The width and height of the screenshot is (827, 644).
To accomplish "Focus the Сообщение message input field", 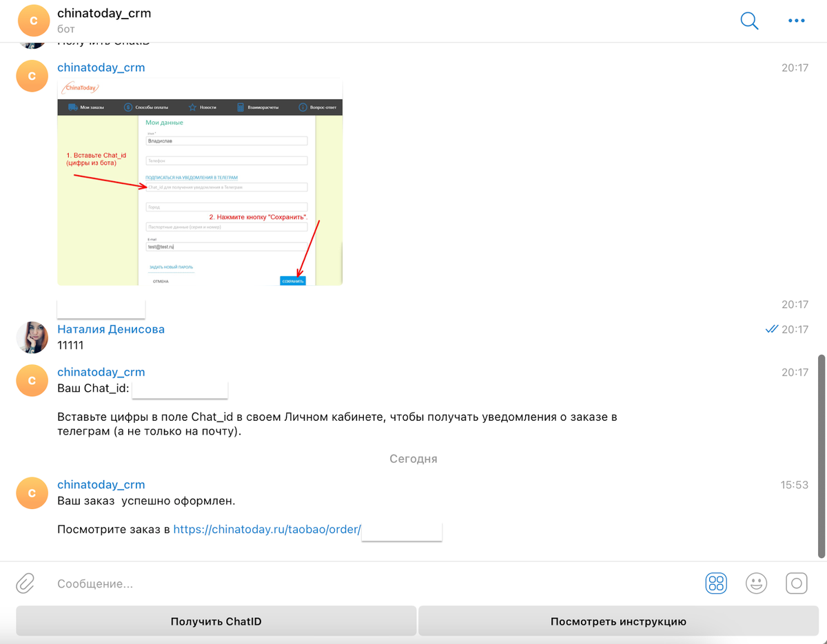I will [372, 583].
